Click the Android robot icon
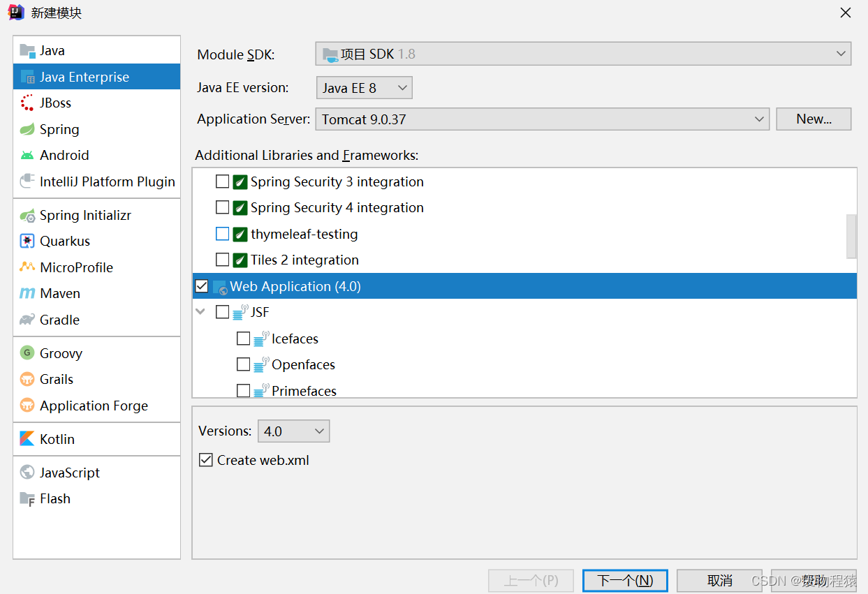868x594 pixels. [x=27, y=155]
